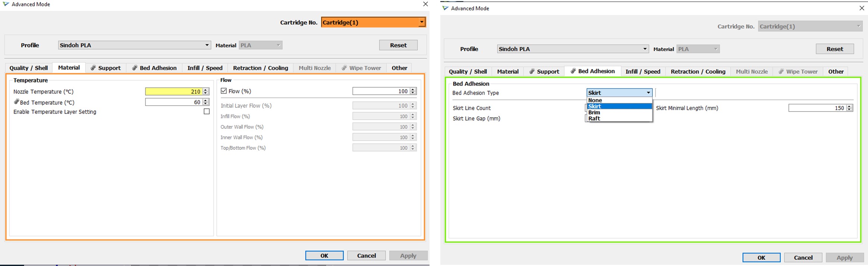Increase Skirt Minimal Length with the up arrow
868x266 pixels.
849,106
